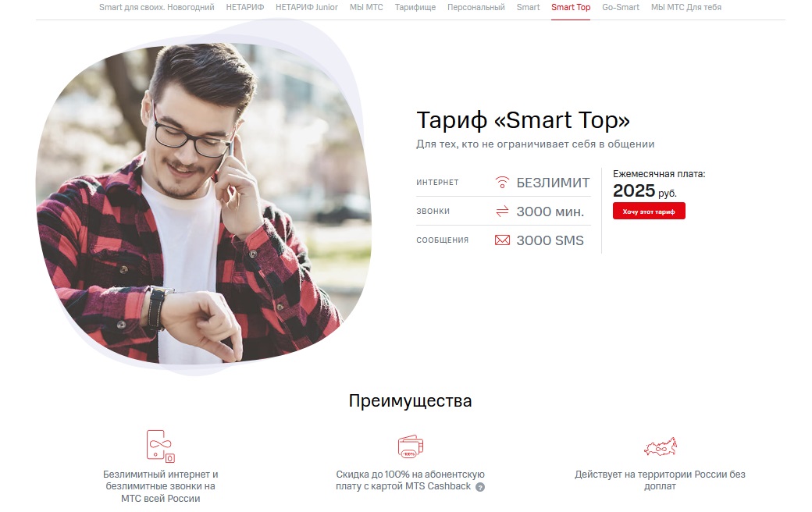Click the Тариф «Smart Top» heading
Screen dimensions: 812x512
523,120
